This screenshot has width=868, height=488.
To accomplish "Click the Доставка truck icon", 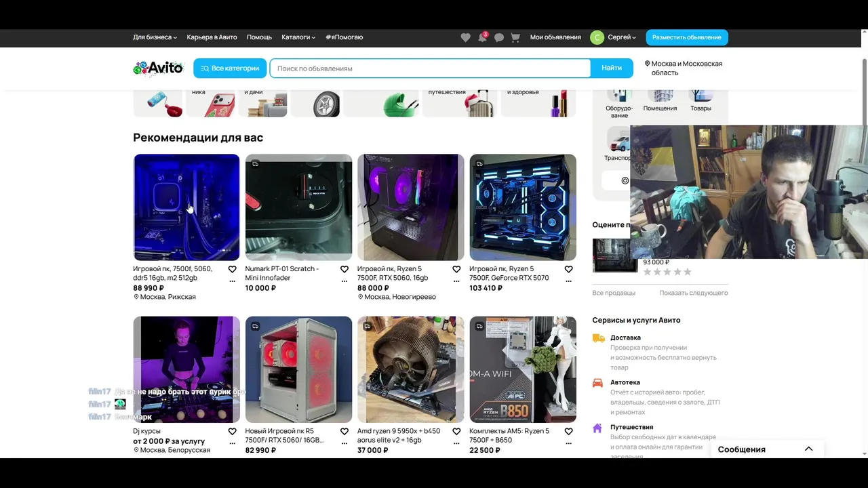I will tap(598, 338).
